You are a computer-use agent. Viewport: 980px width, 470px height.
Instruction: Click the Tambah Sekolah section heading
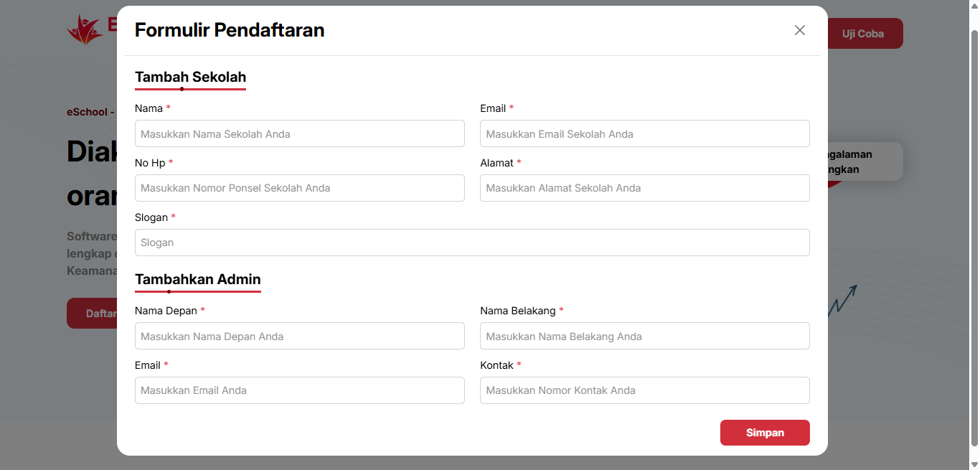[x=190, y=77]
